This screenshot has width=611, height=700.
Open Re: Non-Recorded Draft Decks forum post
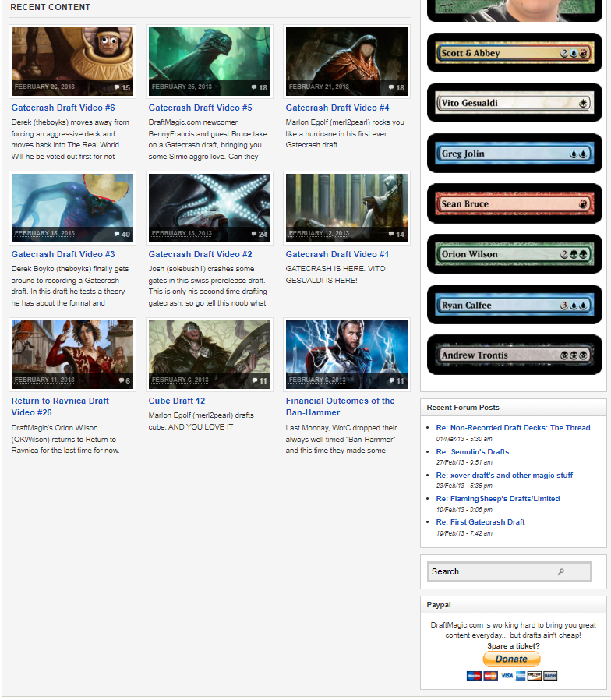pyautogui.click(x=514, y=428)
